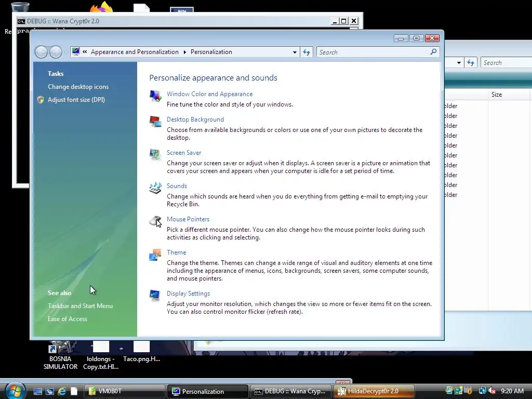532x399 pixels.
Task: Switch to VM0B0T taskbar button
Action: point(124,391)
